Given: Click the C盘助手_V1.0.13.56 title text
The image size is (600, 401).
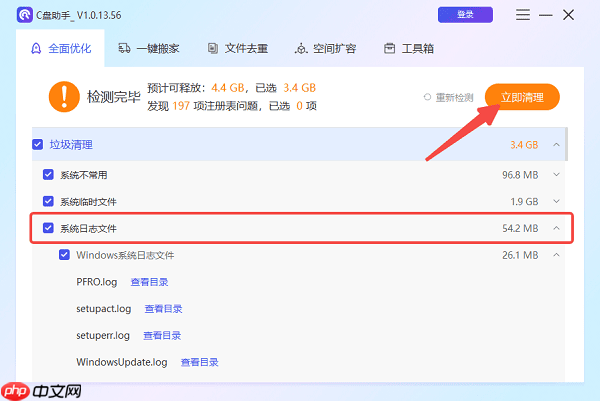Looking at the screenshot, I should point(78,15).
